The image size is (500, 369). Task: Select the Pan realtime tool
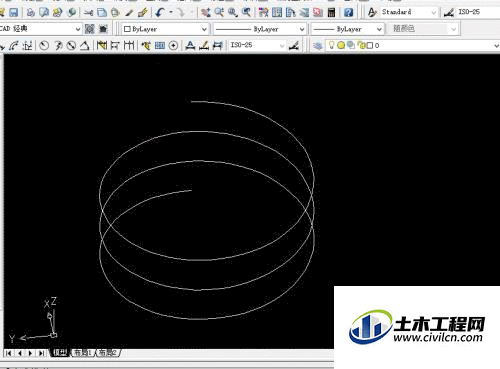click(x=206, y=13)
